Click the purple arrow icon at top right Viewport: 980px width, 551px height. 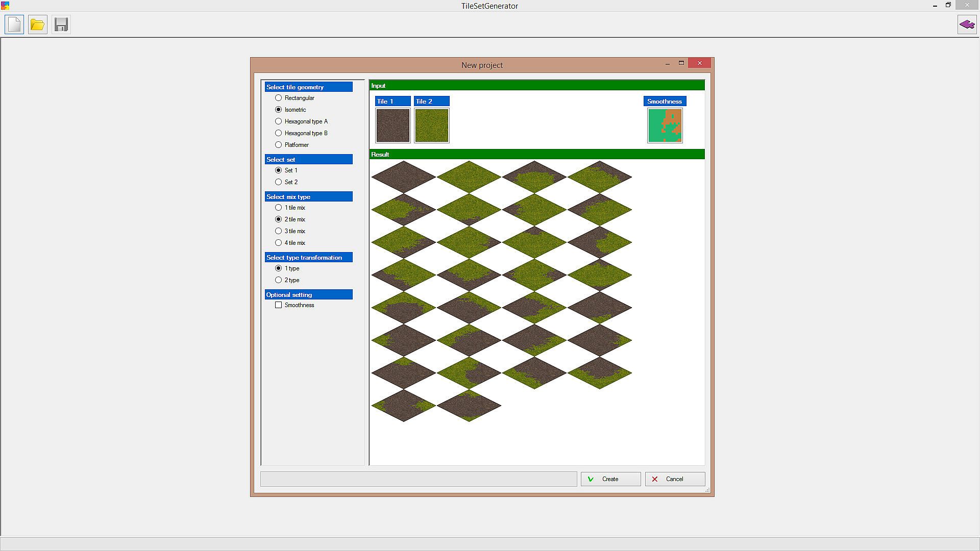(967, 24)
